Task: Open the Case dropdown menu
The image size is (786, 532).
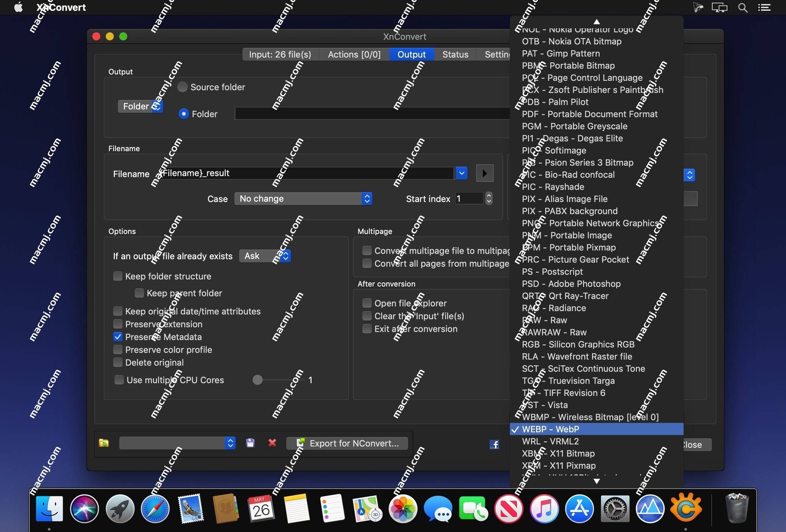Action: [x=304, y=198]
